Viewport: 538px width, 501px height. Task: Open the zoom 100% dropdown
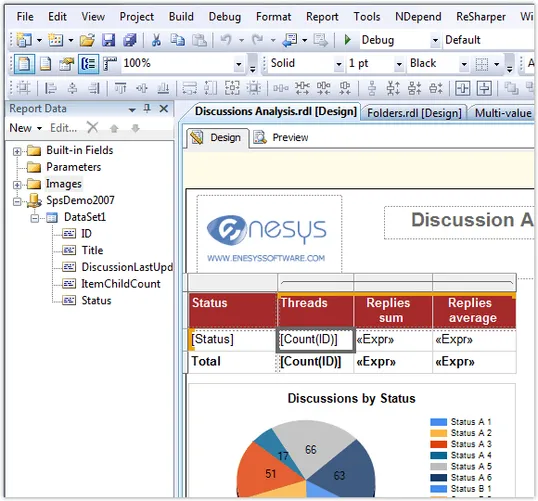[238, 64]
